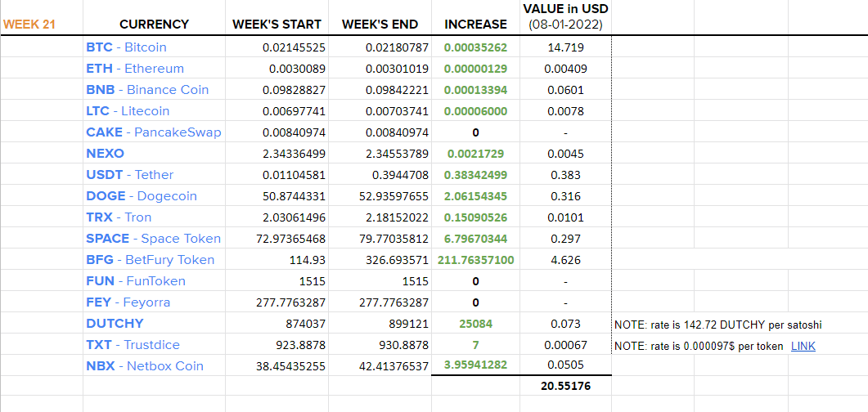Viewport: 868px width, 412px height.
Task: Select the Bitcoin USD value 14.719
Action: pyautogui.click(x=566, y=47)
